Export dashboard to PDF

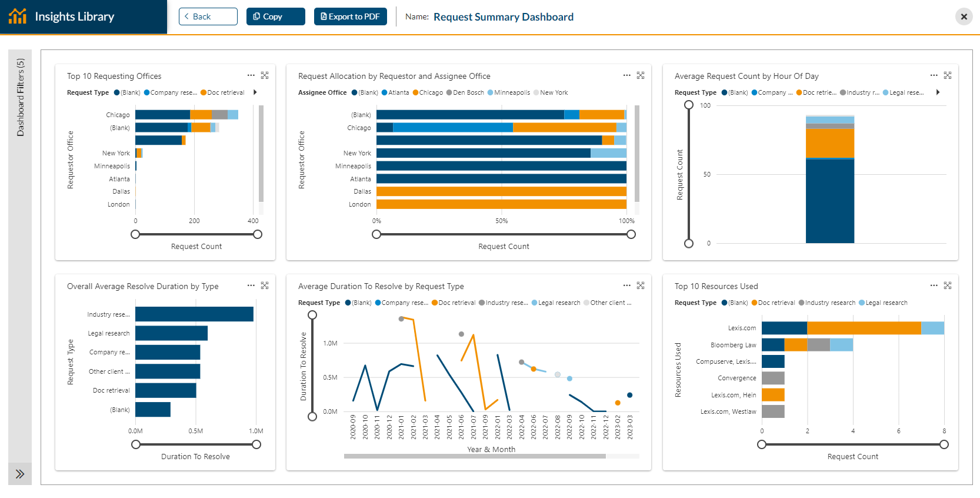click(x=351, y=16)
